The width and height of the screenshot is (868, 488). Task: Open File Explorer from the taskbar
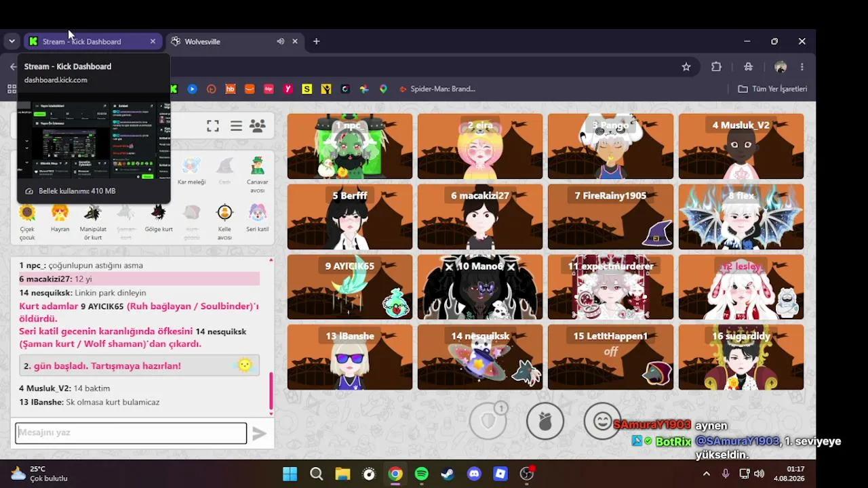click(342, 474)
